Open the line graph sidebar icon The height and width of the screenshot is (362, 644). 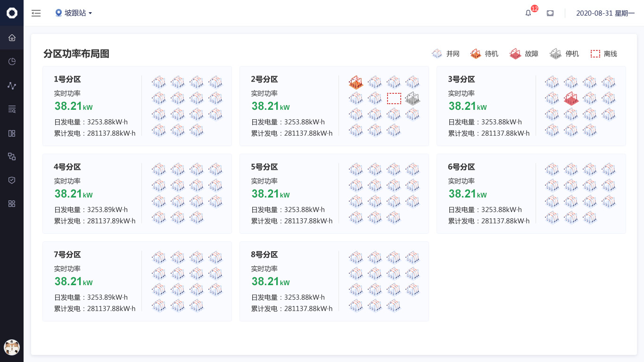(12, 85)
